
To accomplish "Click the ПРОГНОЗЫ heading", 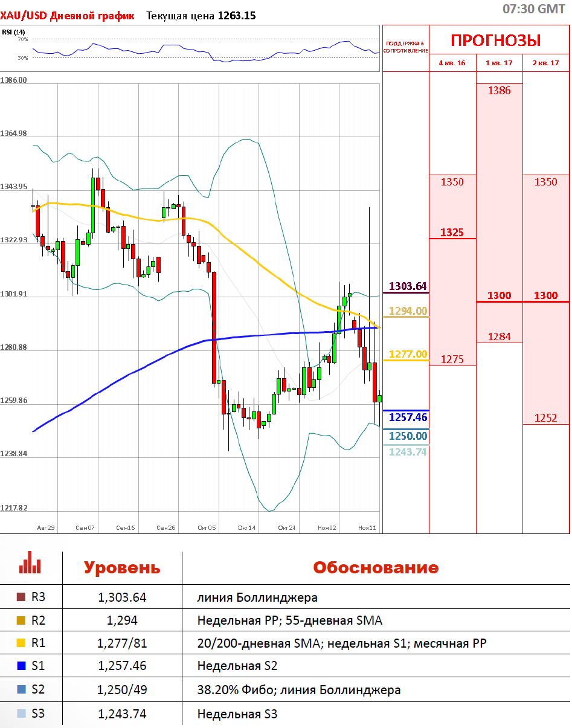I will [496, 40].
